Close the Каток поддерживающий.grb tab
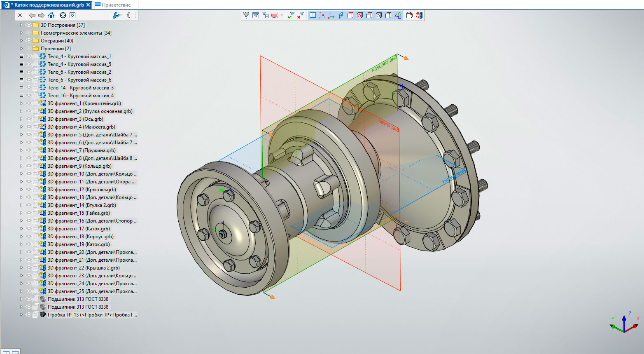The image size is (644, 354). point(88,5)
